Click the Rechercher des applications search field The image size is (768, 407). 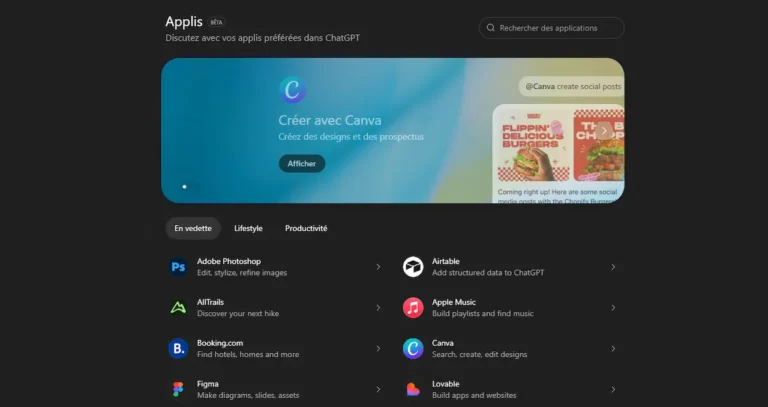coord(552,28)
